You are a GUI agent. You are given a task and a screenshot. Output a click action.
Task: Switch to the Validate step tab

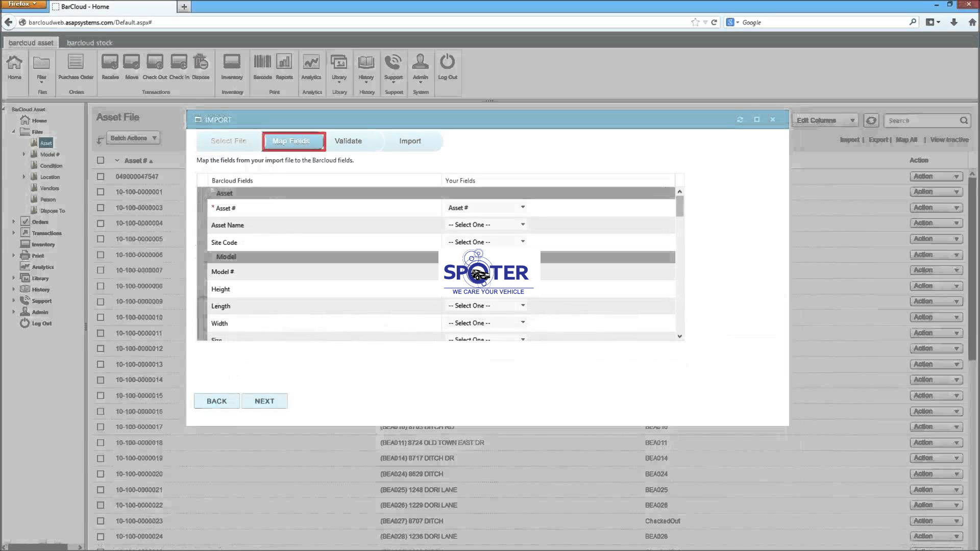click(x=348, y=141)
